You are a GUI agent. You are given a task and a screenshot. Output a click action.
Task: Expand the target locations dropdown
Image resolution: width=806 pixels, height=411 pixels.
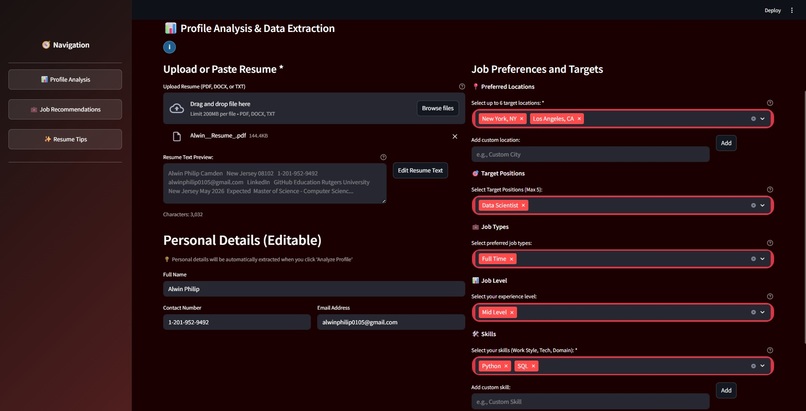(762, 119)
